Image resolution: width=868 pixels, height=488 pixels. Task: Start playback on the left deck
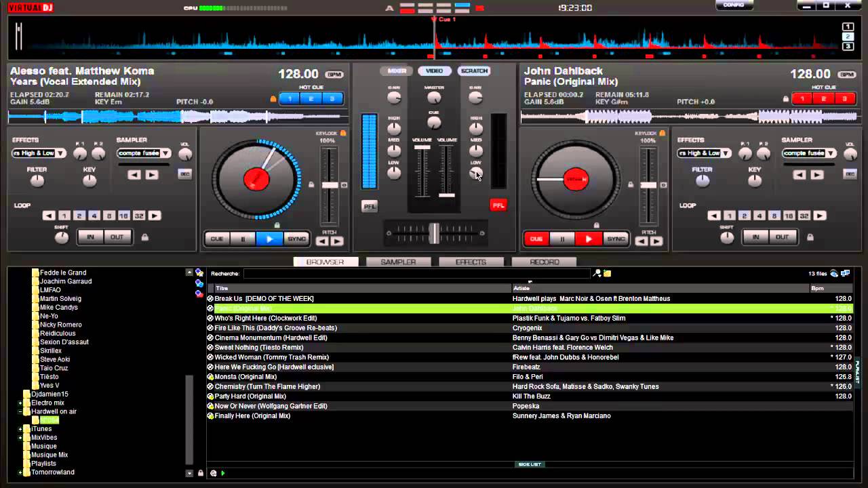point(269,239)
